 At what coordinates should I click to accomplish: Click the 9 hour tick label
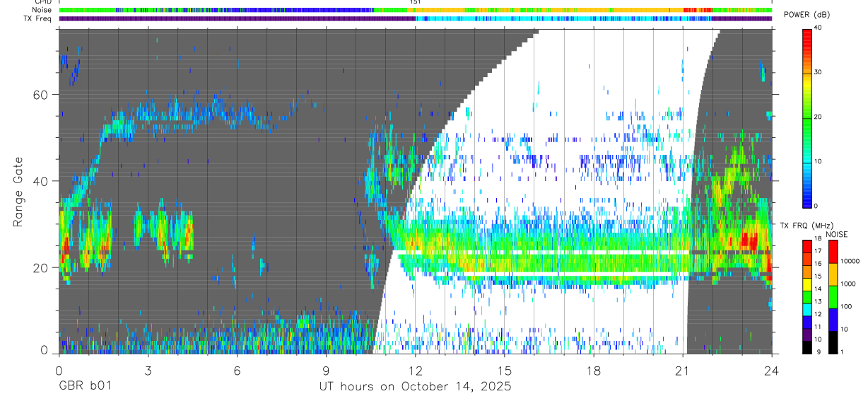point(327,370)
